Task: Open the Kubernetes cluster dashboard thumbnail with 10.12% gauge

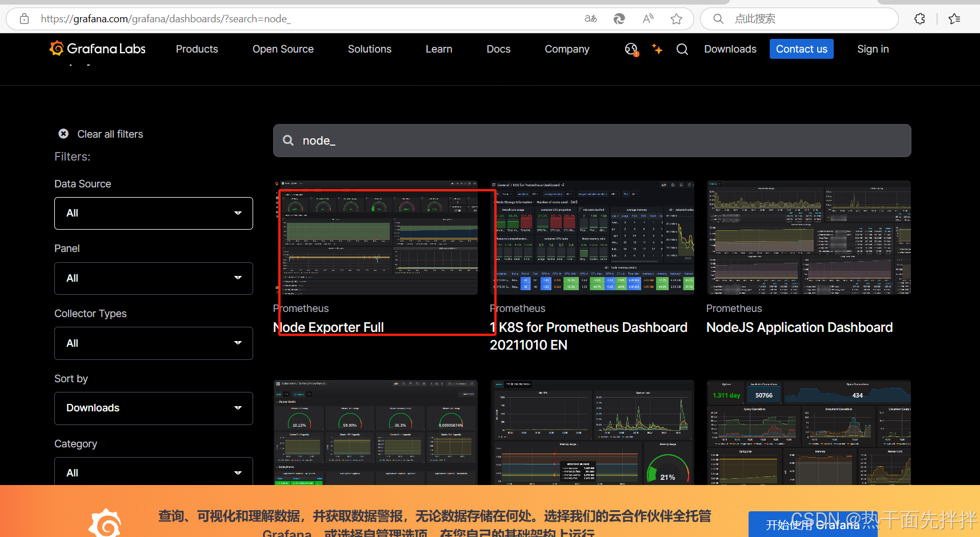Action: pyautogui.click(x=375, y=432)
